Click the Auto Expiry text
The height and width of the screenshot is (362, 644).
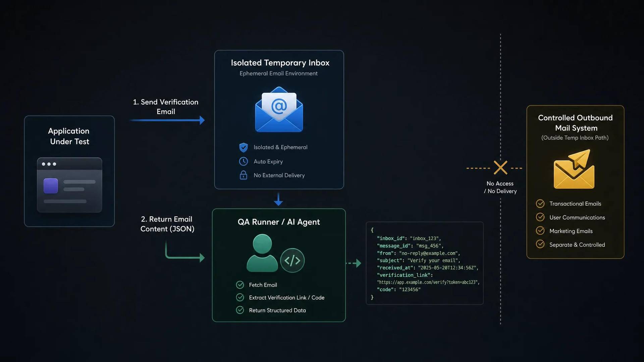click(268, 162)
